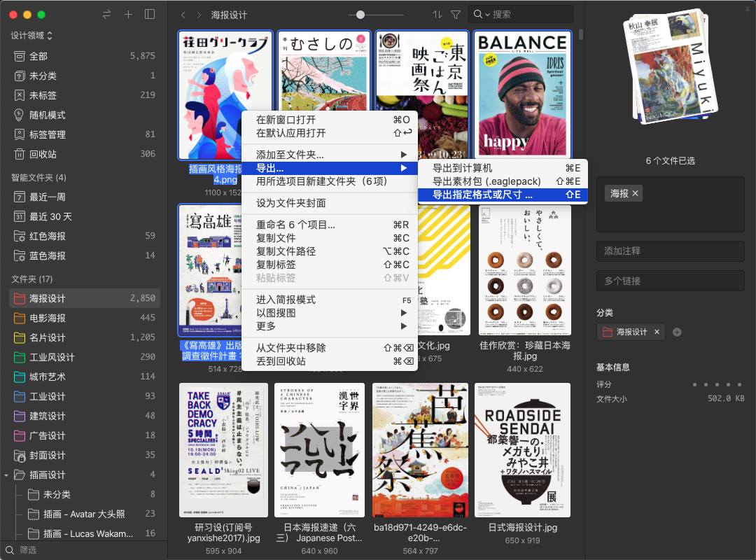Choose 在新窗口打开 from context menu
The image size is (756, 560).
[329, 120]
